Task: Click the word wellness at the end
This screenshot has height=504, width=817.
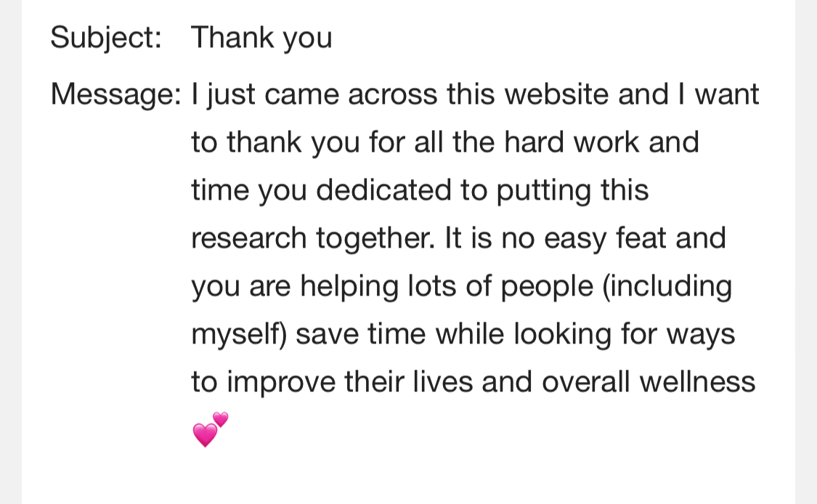Action: [x=697, y=381]
